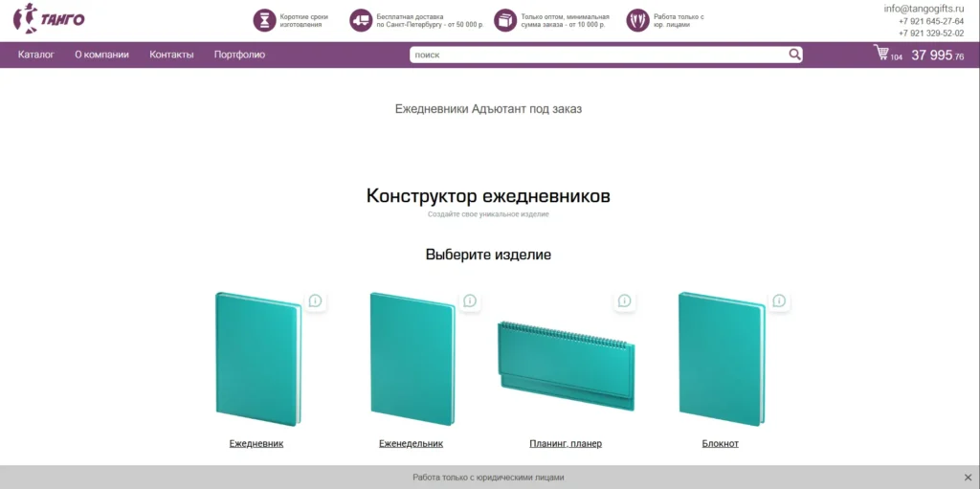Select the Ежедневник link
980x489 pixels.
point(256,443)
